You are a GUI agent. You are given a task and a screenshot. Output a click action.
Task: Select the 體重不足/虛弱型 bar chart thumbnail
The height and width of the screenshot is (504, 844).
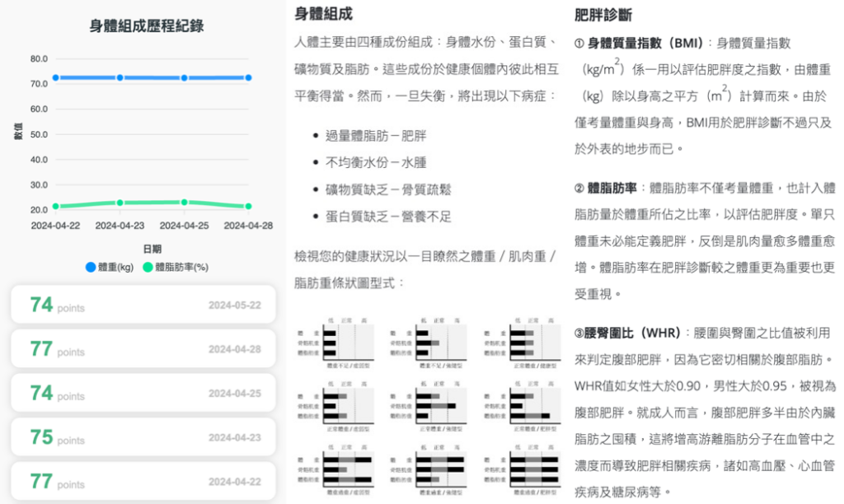pos(335,343)
